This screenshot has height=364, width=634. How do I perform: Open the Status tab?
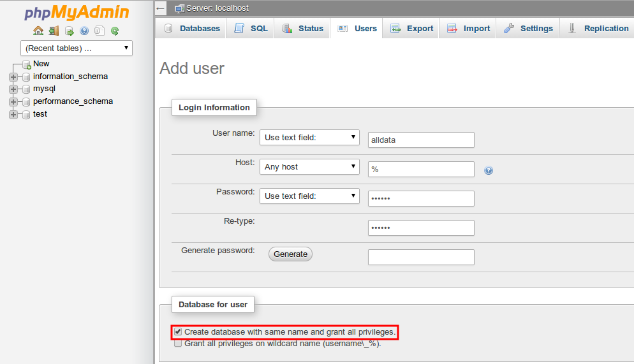(302, 28)
